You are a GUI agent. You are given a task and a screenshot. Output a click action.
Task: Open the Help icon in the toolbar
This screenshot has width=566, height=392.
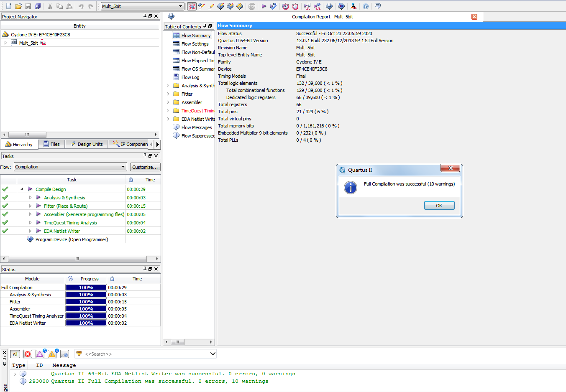tap(366, 6)
